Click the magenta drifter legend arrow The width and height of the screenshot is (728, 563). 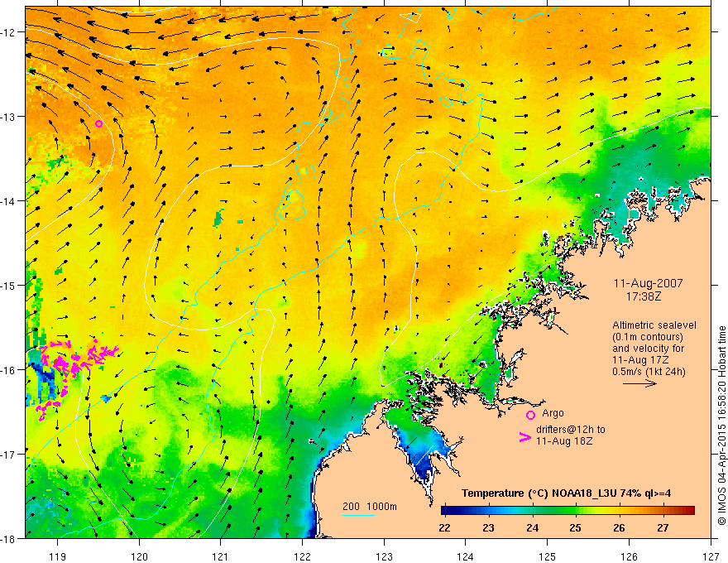coord(525,437)
